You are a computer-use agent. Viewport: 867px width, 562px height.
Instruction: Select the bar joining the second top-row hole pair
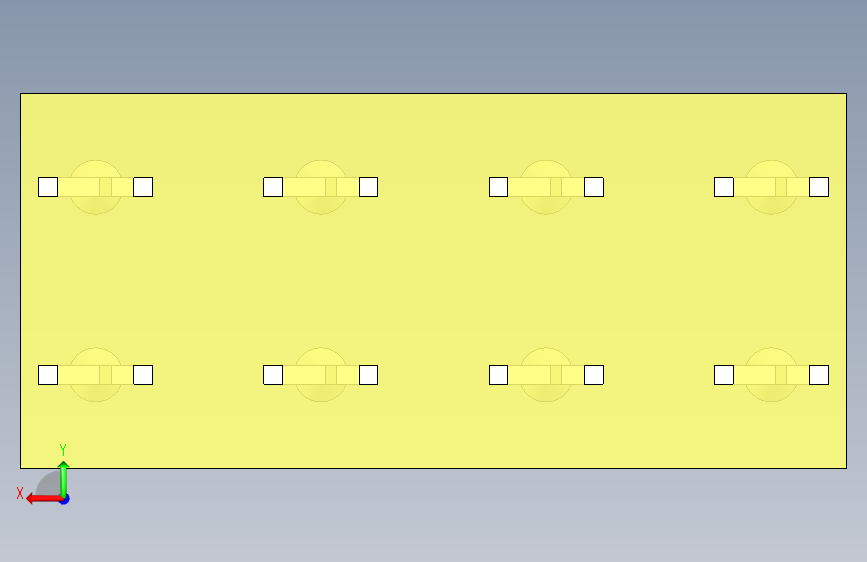321,187
